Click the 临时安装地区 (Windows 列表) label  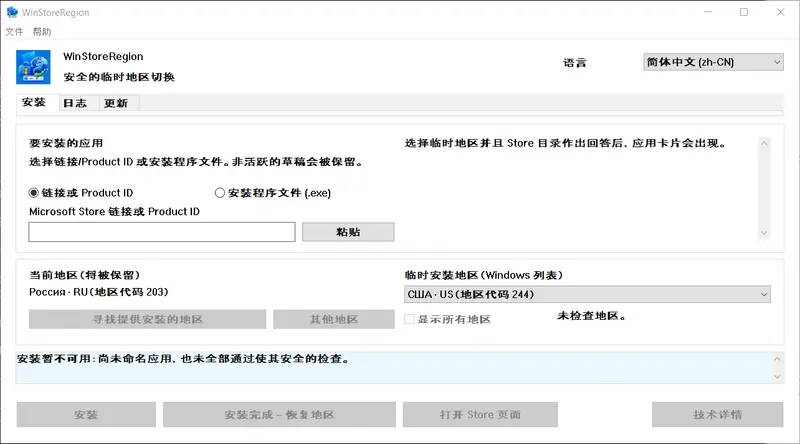pyautogui.click(x=484, y=275)
